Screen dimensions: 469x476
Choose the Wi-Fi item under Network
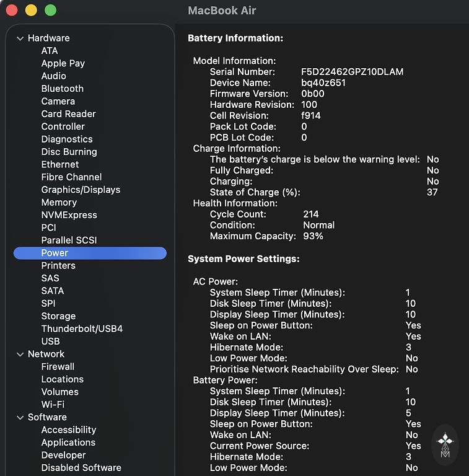[x=53, y=404]
